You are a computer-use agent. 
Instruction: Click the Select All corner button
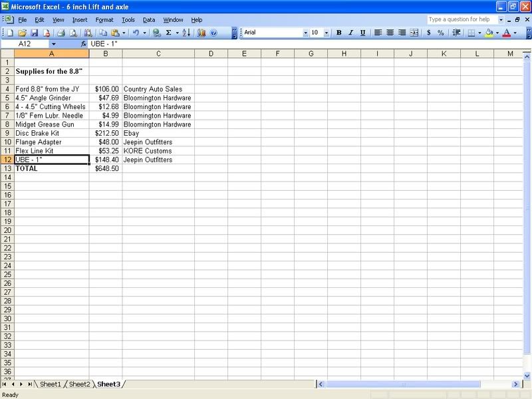7,54
